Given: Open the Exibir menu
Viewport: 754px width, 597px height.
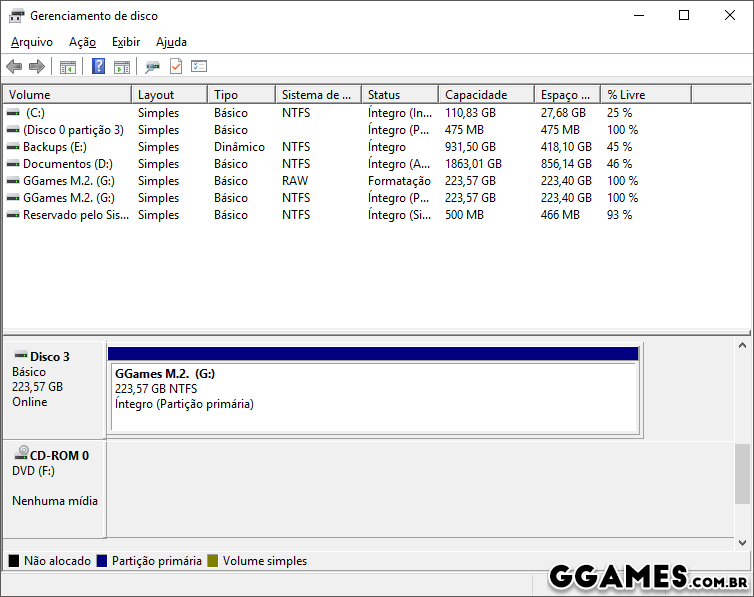Looking at the screenshot, I should 126,42.
